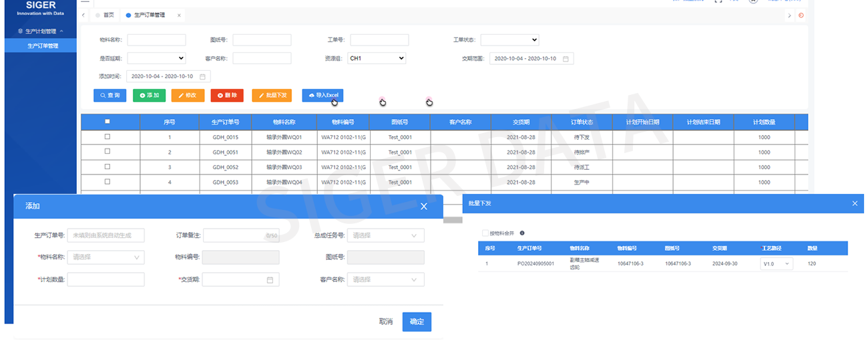Enable the 按物料合并 checkbox
Viewport: 868px width, 347px height.
coord(485,233)
